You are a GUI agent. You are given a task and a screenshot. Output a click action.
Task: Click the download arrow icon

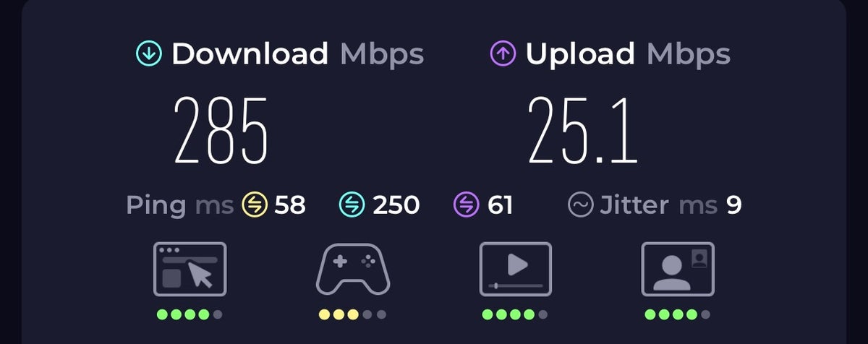point(148,53)
